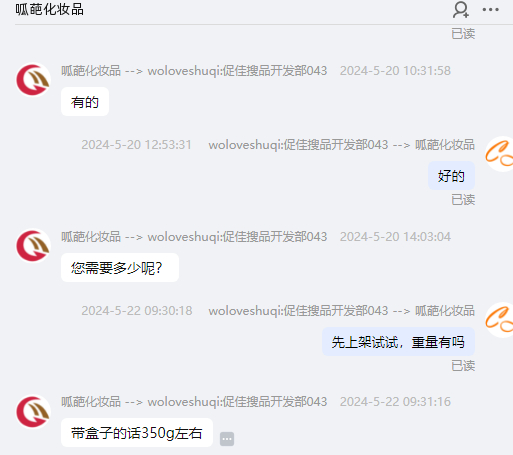This screenshot has height=455, width=513.
Task: Click the sender header dated 2024-5-20 14:03:04
Action: tap(256, 237)
